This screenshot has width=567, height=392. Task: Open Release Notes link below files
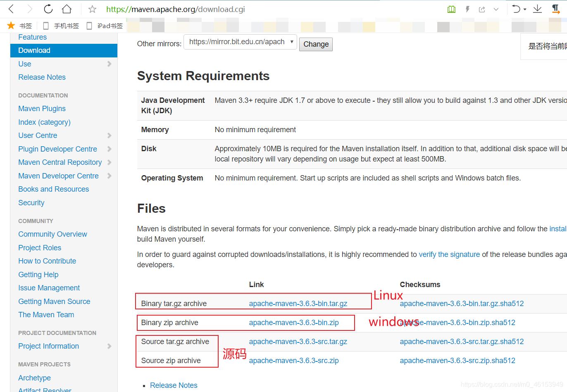174,385
